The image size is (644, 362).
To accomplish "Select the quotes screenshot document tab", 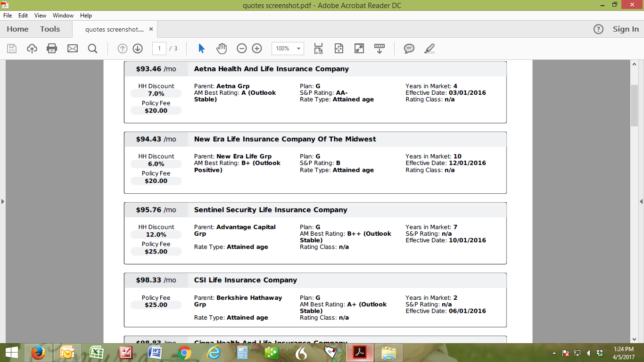I will [115, 29].
